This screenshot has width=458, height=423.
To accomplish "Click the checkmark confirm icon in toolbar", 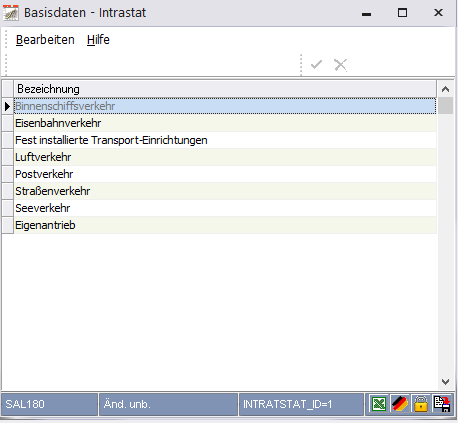I will coord(316,64).
